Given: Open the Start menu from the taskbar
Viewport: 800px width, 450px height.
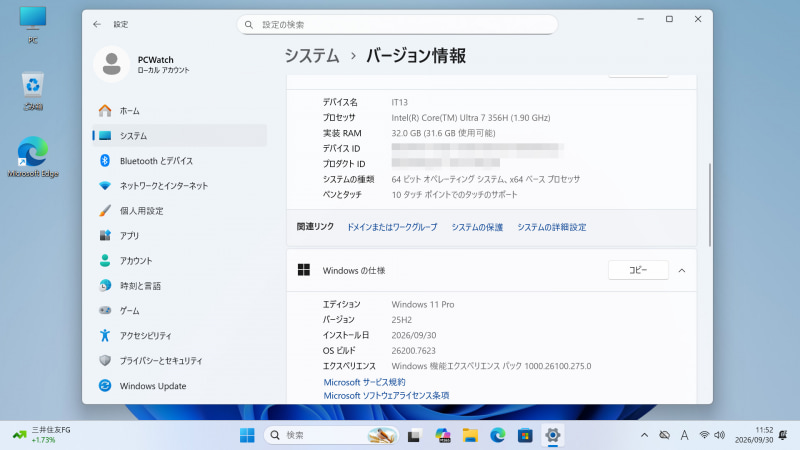Looking at the screenshot, I should click(247, 435).
